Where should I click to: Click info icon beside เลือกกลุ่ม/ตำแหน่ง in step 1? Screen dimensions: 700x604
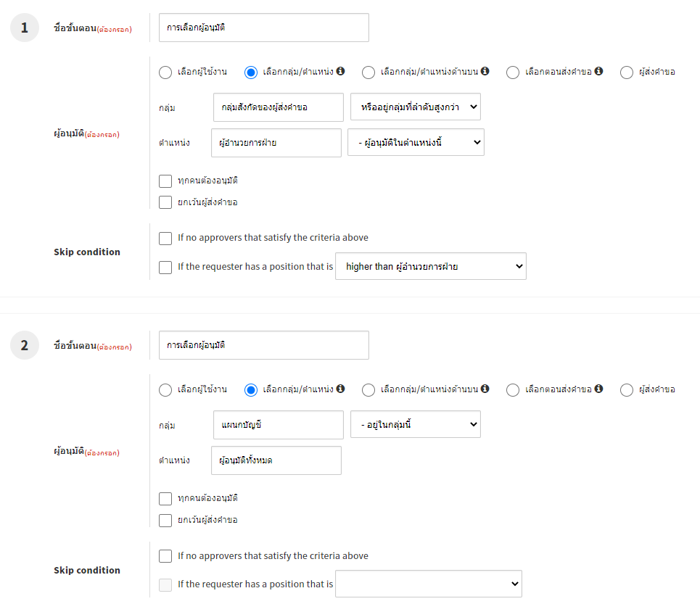point(340,71)
